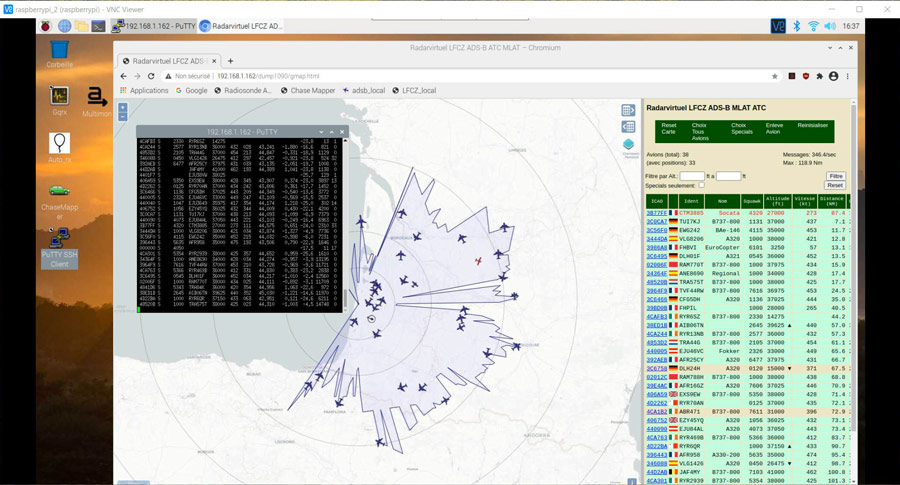The width and height of the screenshot is (900, 485).
Task: Click the top table-arrow icon on the map
Action: coord(629,110)
